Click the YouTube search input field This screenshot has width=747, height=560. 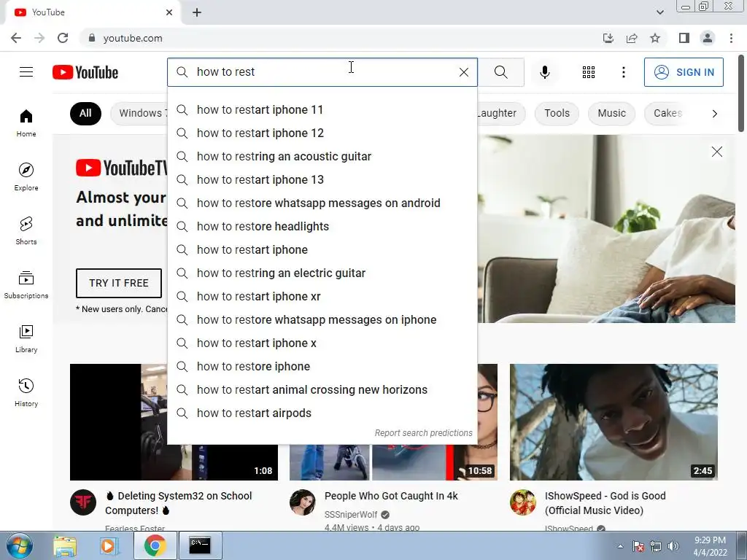324,72
